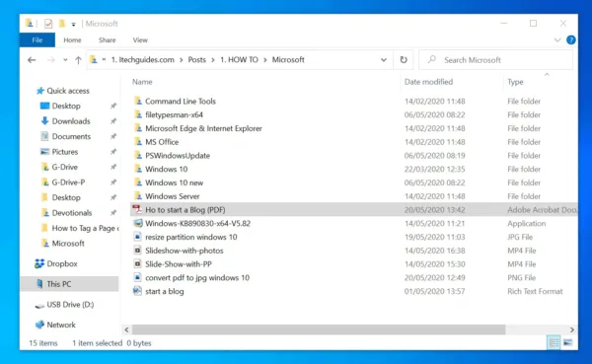
Task: Go up one folder level
Action: (78, 60)
